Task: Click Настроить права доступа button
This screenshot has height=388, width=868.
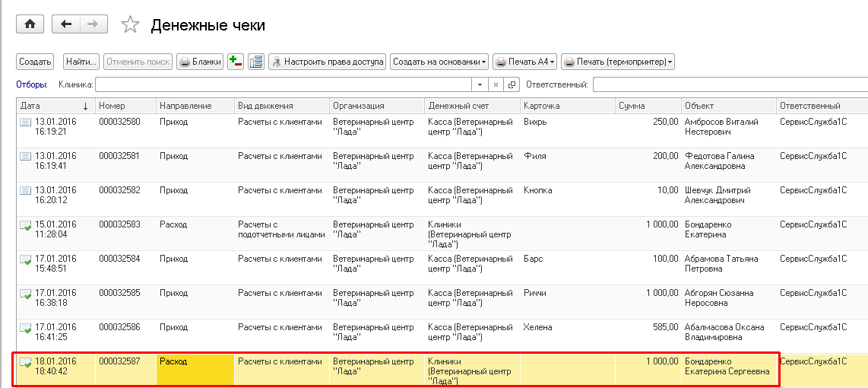Action: (328, 62)
